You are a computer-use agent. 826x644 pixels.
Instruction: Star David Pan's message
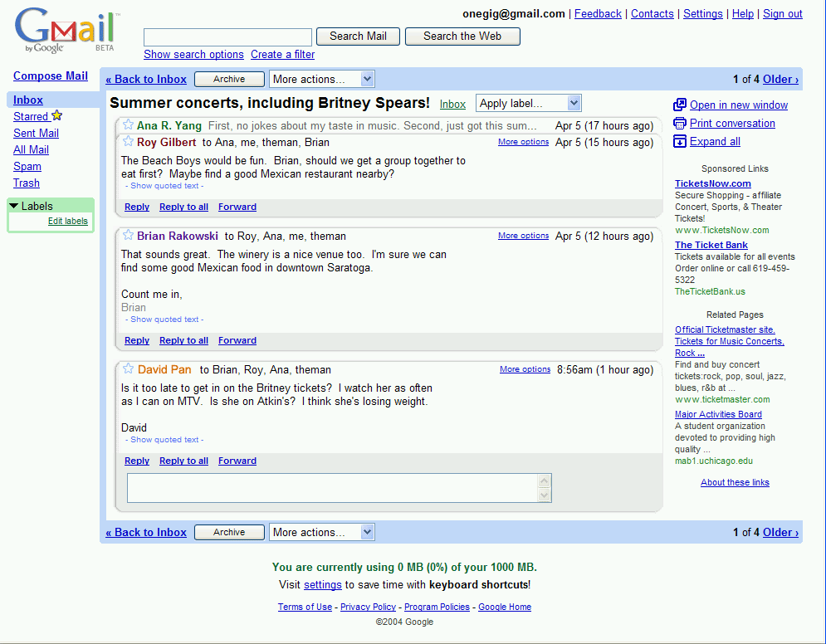click(x=129, y=369)
